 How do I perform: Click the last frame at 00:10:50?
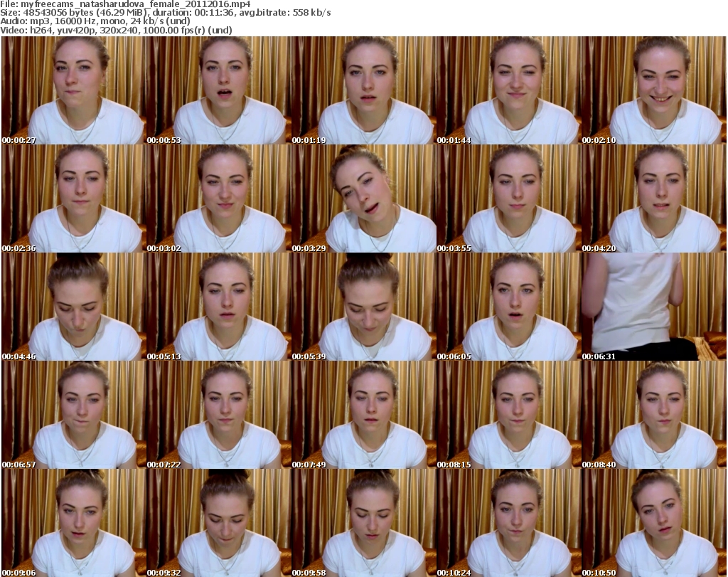pos(653,522)
